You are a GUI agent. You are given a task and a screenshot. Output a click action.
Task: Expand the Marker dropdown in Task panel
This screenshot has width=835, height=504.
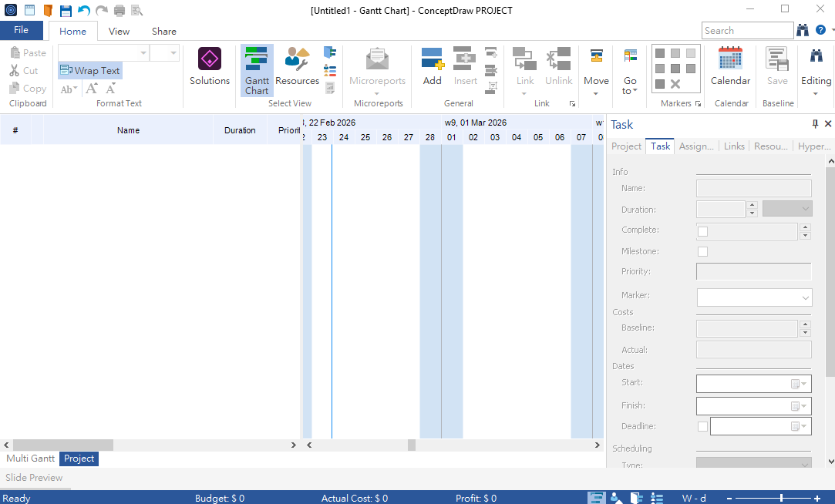click(x=805, y=298)
